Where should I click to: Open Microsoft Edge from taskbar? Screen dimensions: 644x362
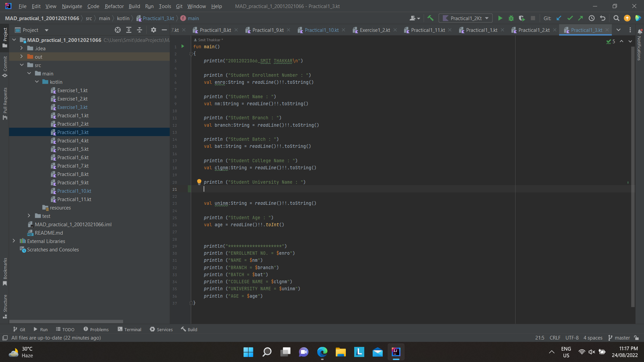(322, 352)
